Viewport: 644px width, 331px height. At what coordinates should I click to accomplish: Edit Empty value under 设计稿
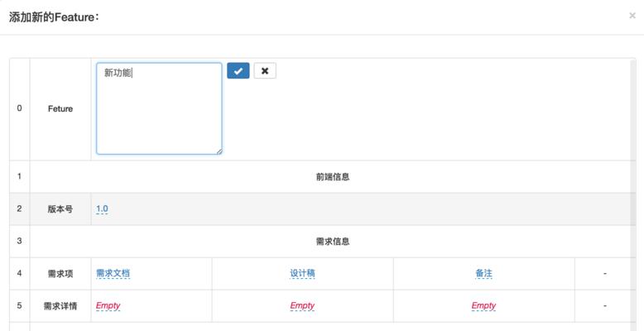coord(302,305)
